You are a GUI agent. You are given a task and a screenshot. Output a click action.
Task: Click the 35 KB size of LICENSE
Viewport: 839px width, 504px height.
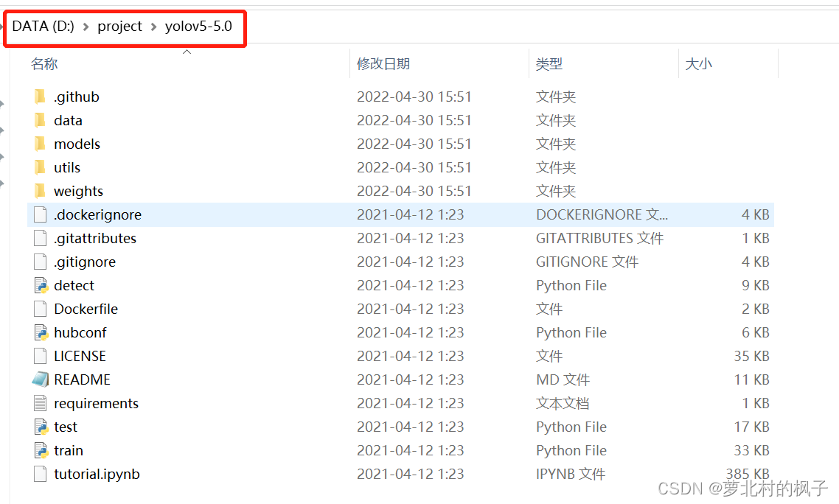click(x=752, y=356)
